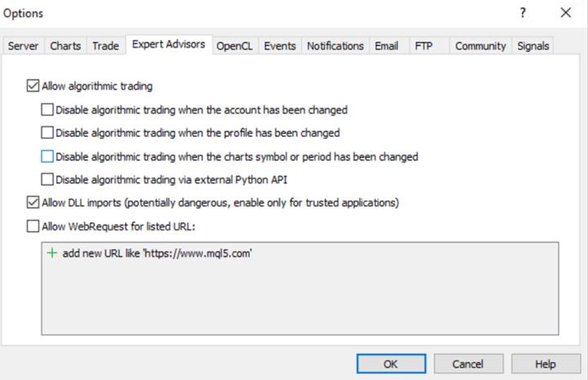Switch to the Server tab

coord(24,47)
